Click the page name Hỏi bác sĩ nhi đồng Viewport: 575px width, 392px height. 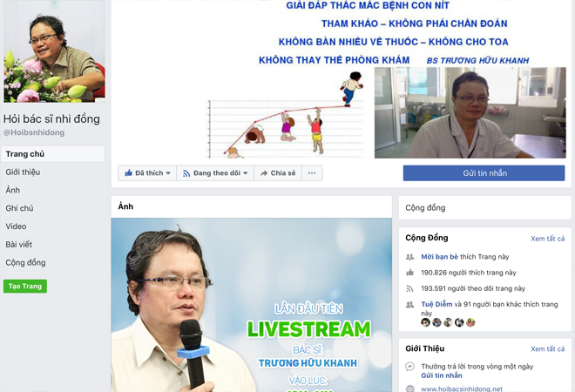[x=51, y=118]
